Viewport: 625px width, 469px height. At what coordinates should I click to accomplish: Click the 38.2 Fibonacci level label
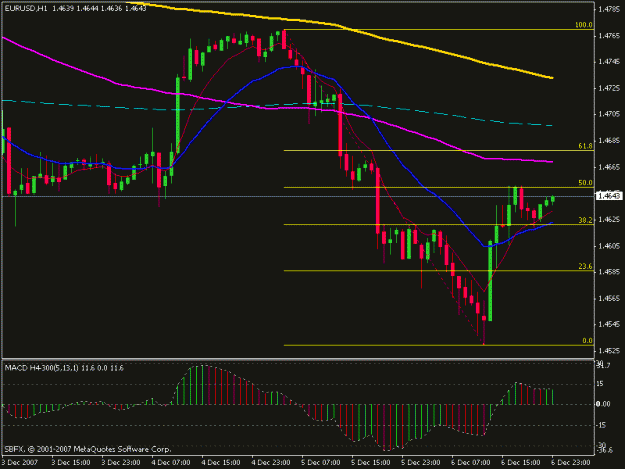coord(585,220)
